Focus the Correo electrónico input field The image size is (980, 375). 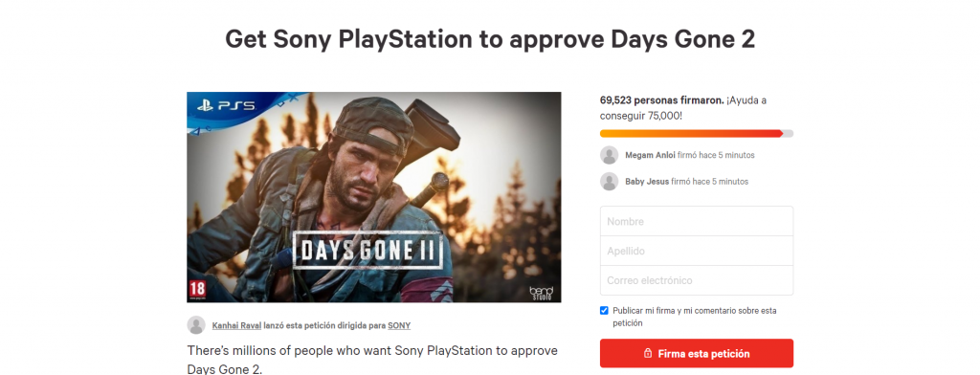pos(697,280)
